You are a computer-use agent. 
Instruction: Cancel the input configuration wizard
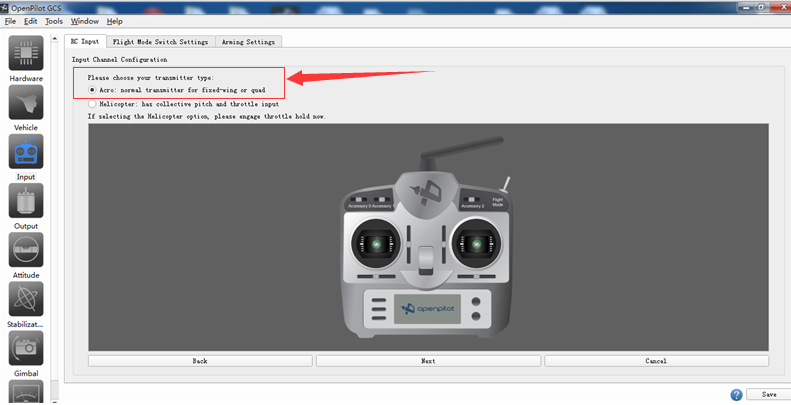[656, 361]
